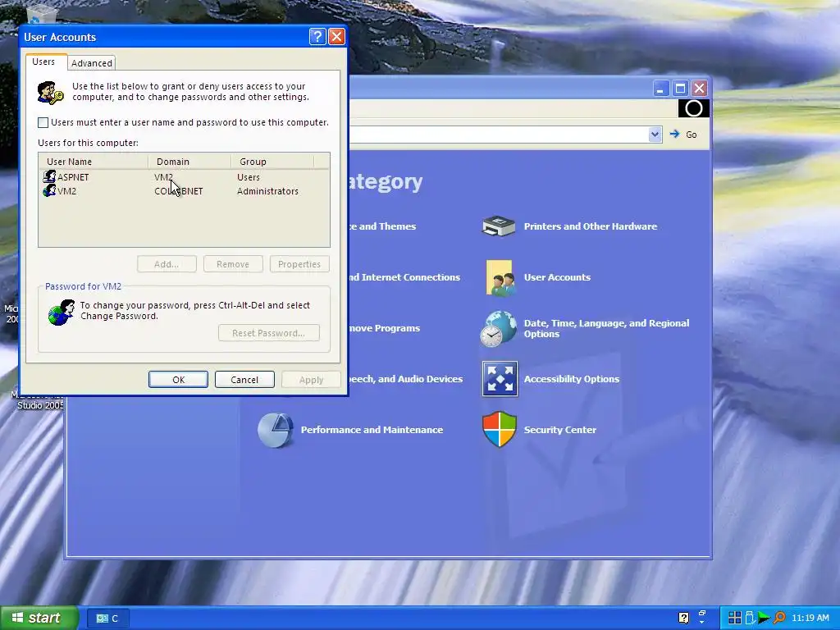Open user Properties button

click(299, 264)
